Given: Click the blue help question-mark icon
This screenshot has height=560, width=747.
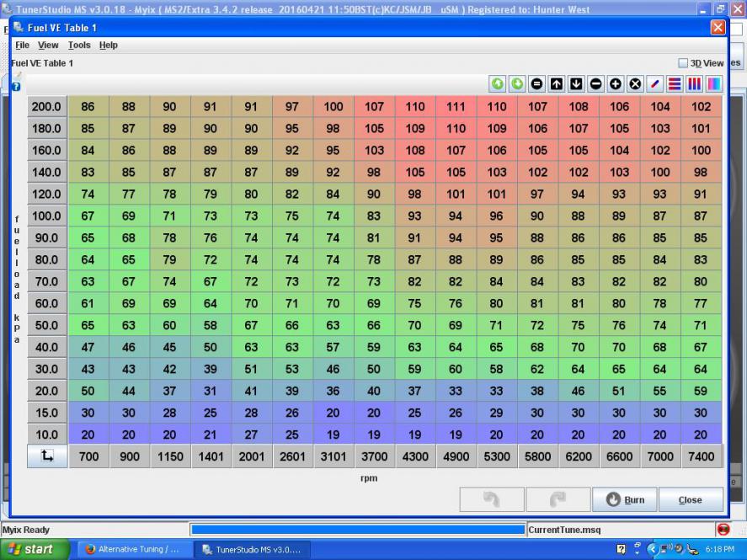Looking at the screenshot, I should click(x=16, y=87).
